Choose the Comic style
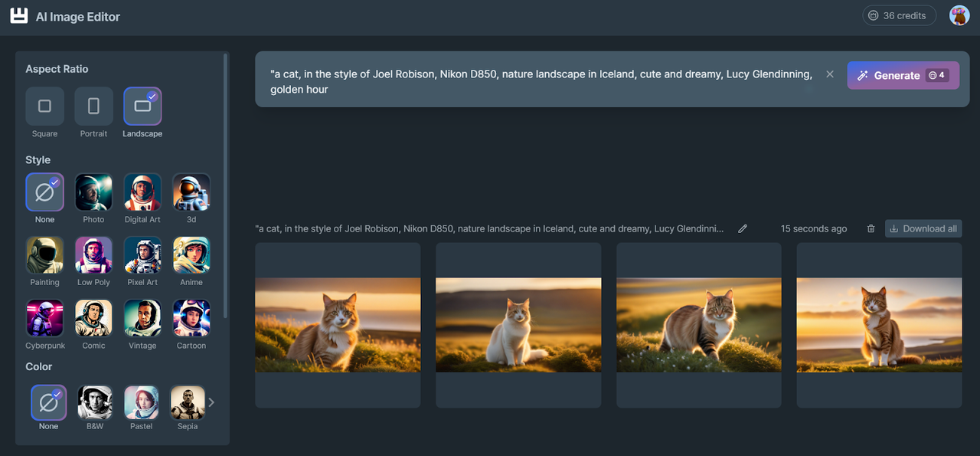 (93, 318)
